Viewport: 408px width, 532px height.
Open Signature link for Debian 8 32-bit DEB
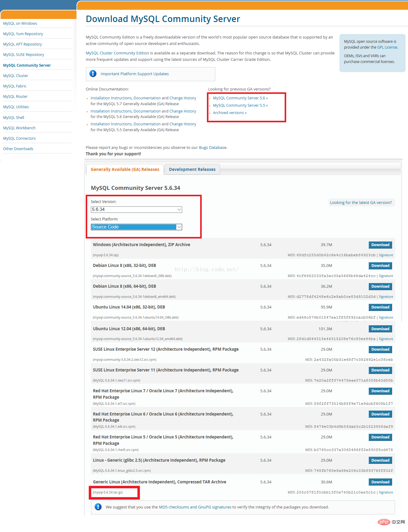click(x=386, y=276)
